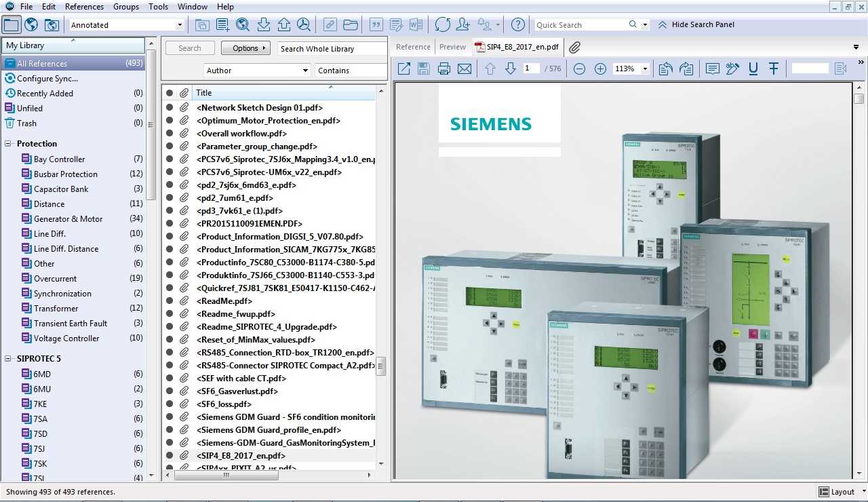Click the Format Bibliography icon
The width and height of the screenshot is (868, 502).
396,25
